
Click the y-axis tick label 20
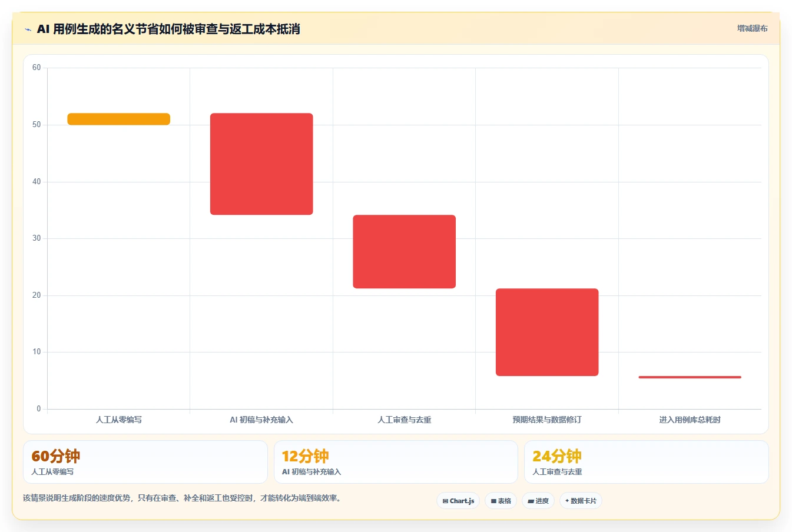(x=37, y=295)
